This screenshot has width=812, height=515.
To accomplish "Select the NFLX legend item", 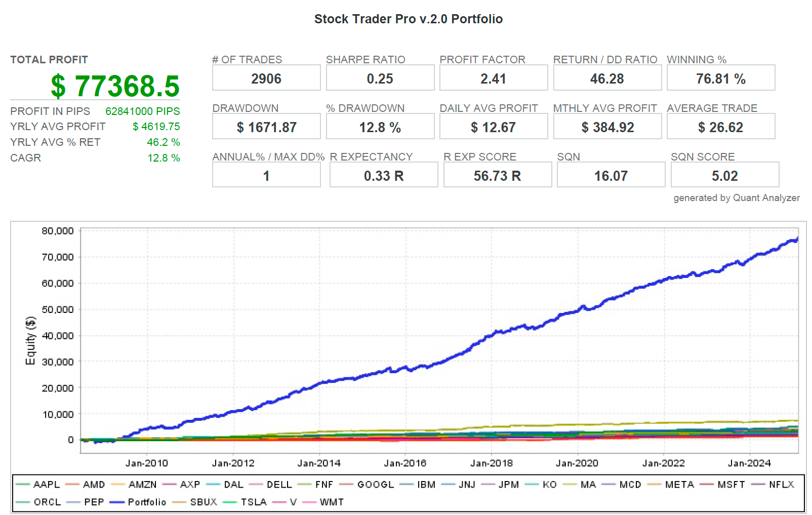I will click(x=773, y=485).
